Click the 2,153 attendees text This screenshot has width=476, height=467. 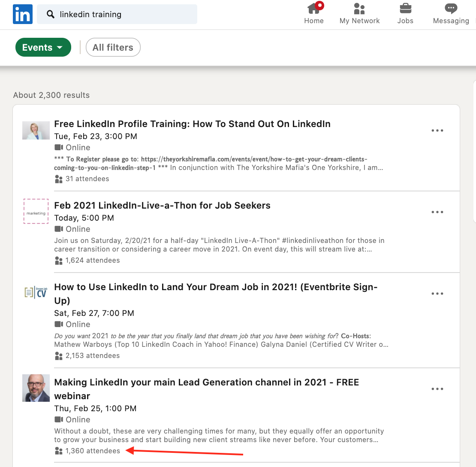tap(93, 355)
